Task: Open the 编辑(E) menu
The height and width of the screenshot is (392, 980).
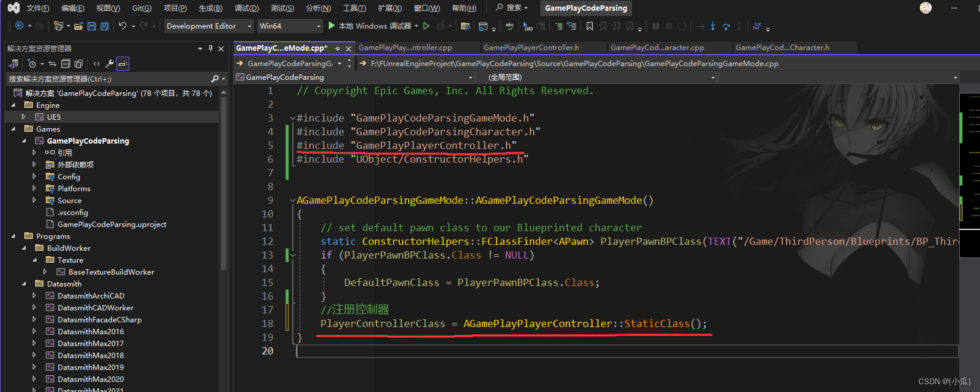Action: point(73,8)
